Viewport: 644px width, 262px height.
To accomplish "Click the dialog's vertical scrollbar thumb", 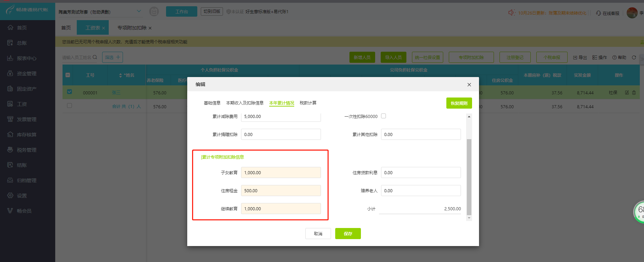I will [469, 177].
